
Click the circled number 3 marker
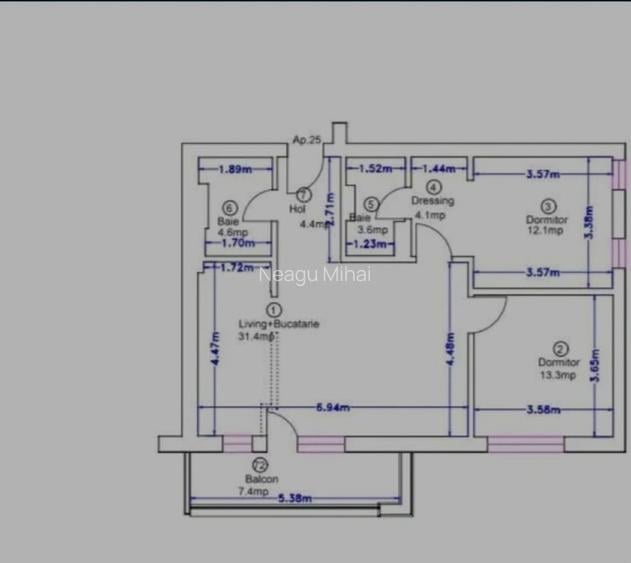548,206
